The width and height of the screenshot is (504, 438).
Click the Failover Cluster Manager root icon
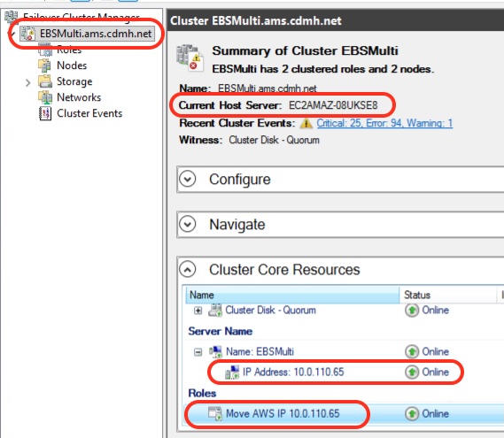pyautogui.click(x=12, y=17)
